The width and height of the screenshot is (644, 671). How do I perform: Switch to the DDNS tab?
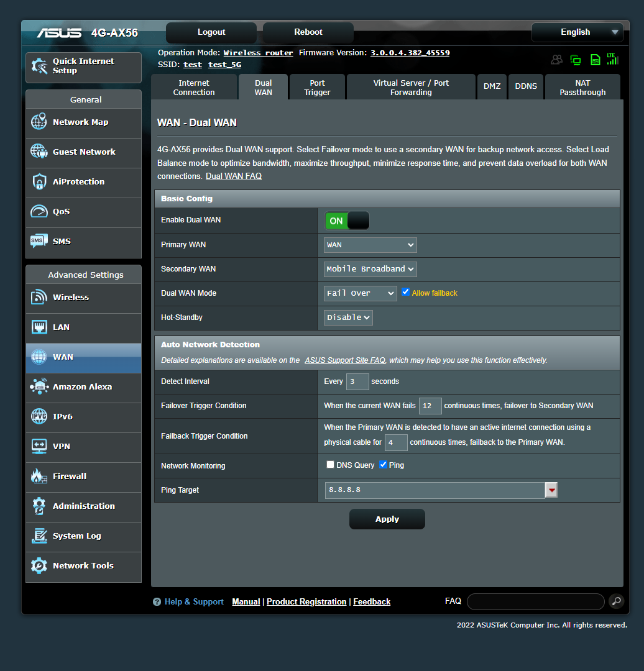pyautogui.click(x=526, y=86)
